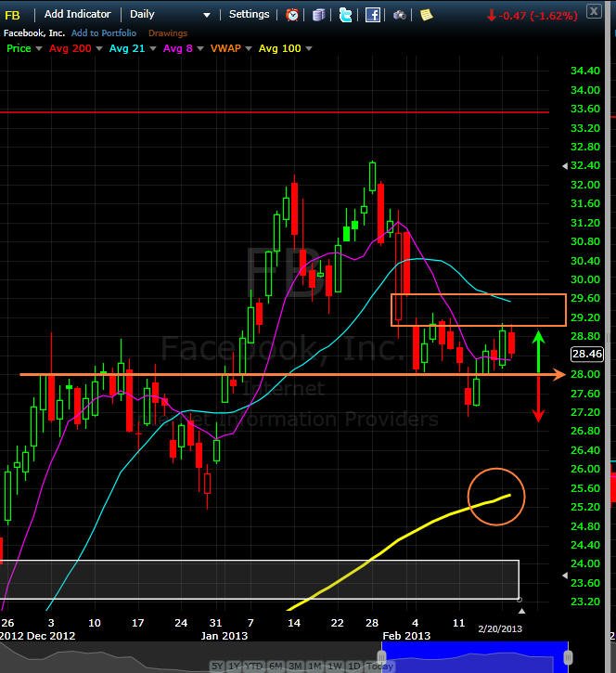Expand the Avg 21 dropdown arrow

click(153, 49)
